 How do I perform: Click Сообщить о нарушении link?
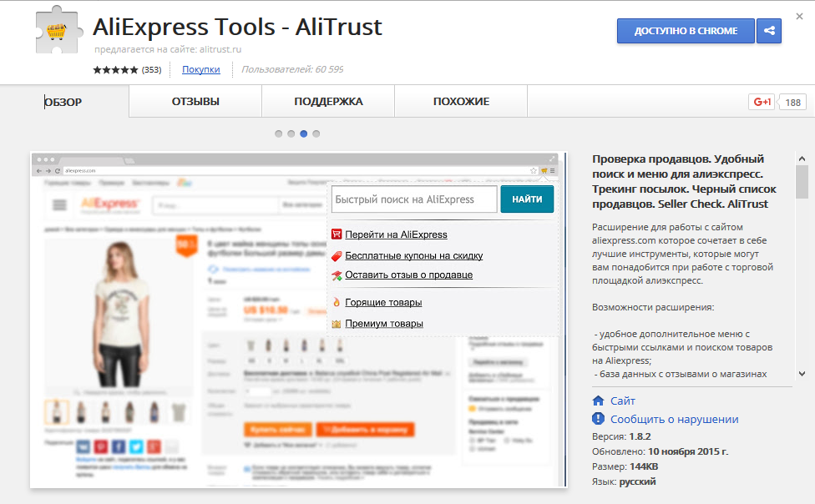coord(674,420)
